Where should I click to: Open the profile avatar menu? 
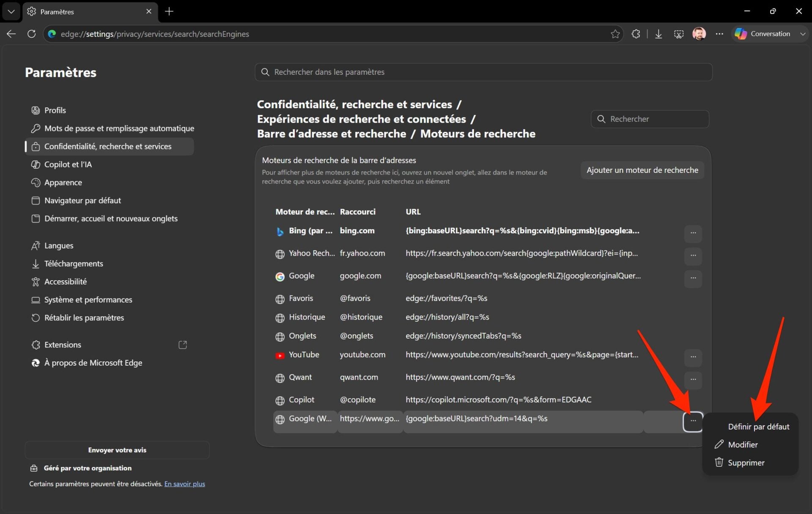click(x=699, y=34)
